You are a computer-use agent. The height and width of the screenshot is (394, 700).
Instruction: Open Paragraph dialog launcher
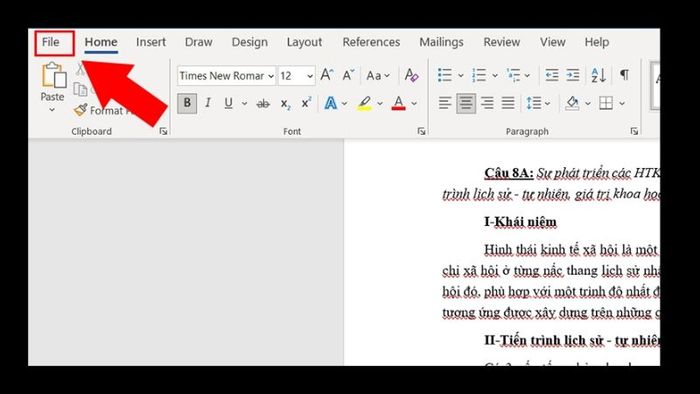point(634,131)
